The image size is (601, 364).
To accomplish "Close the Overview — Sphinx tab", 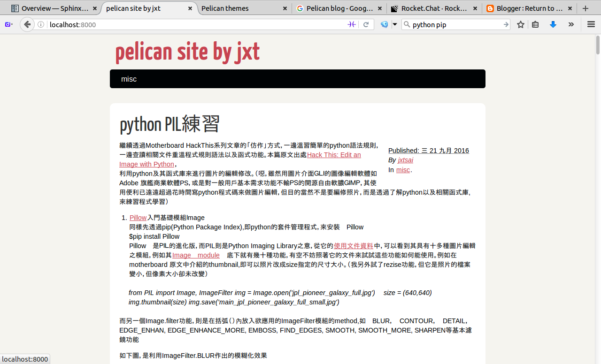I will (95, 8).
